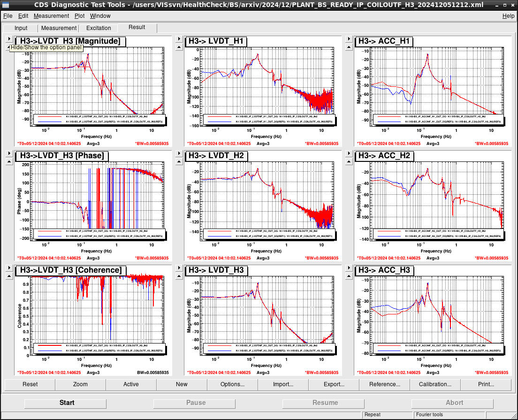Open the Measurement menu

click(x=51, y=16)
